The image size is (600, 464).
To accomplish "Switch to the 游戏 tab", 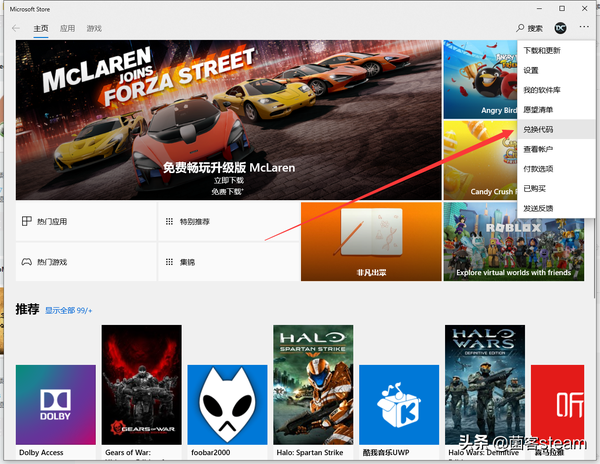I will (94, 28).
